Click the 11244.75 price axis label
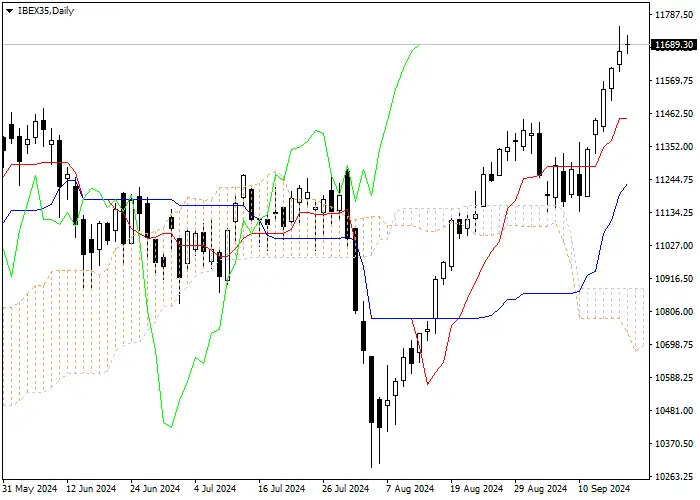 [674, 180]
